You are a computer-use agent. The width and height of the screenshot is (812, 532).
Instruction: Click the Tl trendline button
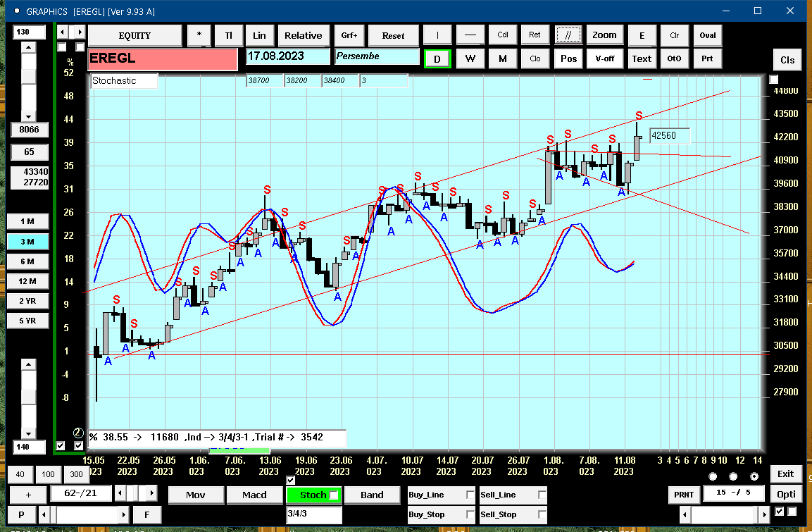coord(228,35)
